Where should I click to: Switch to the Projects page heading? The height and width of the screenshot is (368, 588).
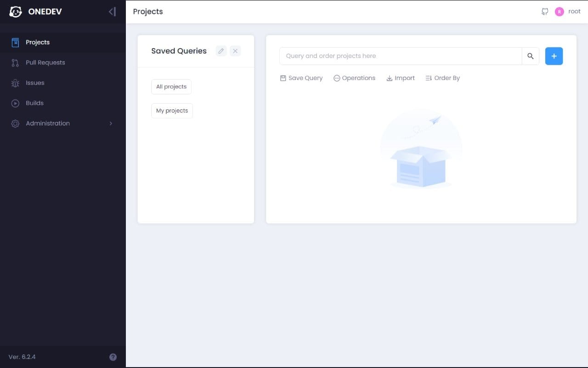click(x=148, y=11)
